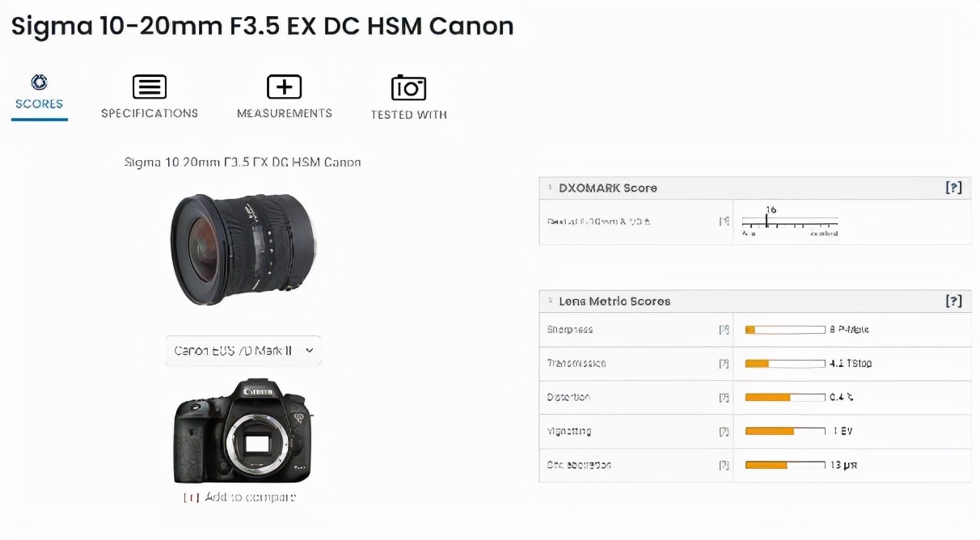Click the Sigma 10-20mm lens name above image

243,162
